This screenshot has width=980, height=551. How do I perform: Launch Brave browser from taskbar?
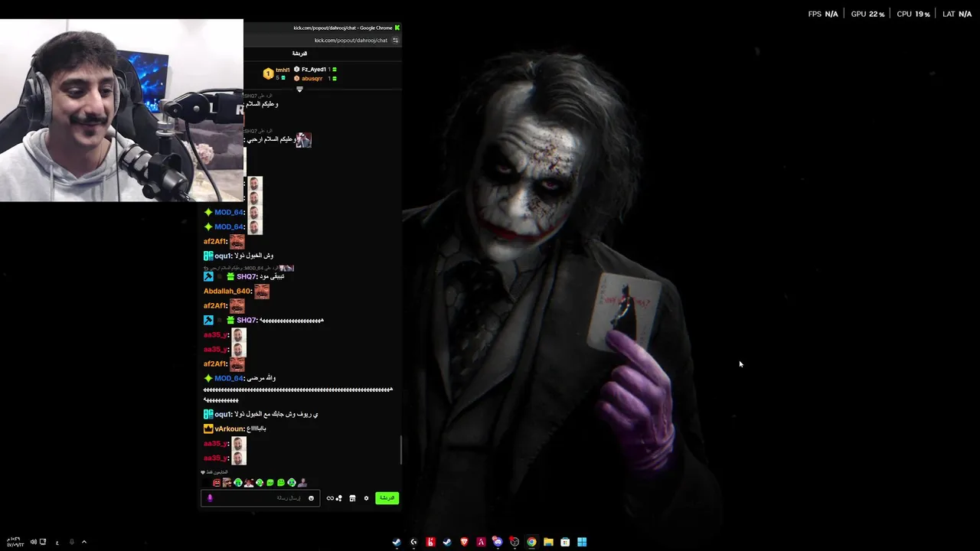pos(464,542)
